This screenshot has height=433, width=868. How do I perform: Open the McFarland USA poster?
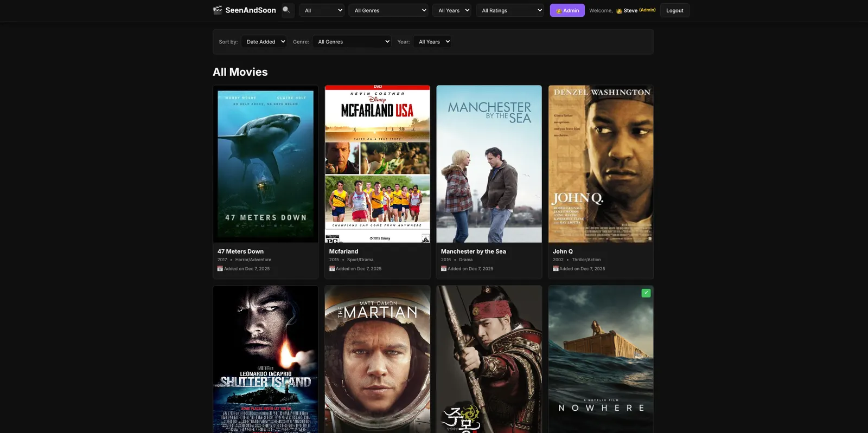[x=377, y=164]
